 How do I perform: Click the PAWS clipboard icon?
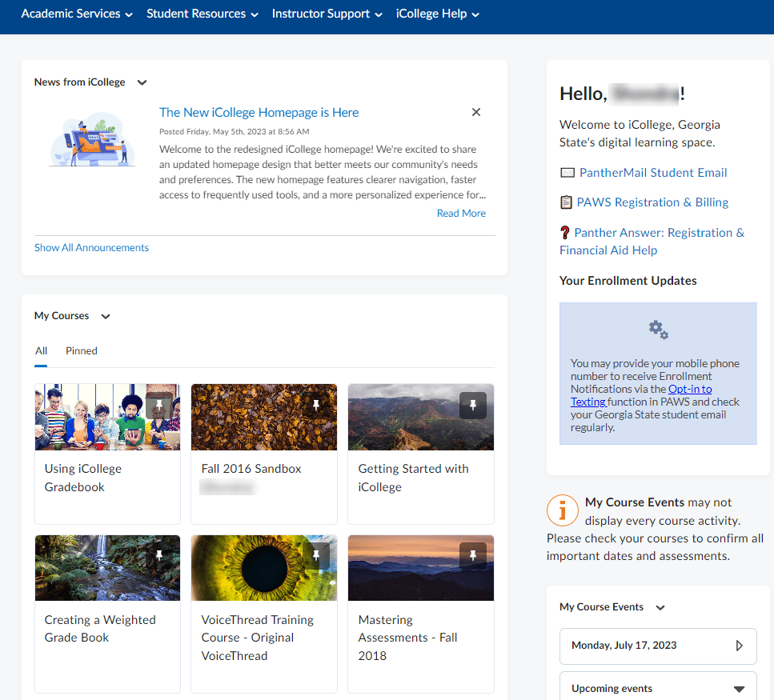point(566,202)
